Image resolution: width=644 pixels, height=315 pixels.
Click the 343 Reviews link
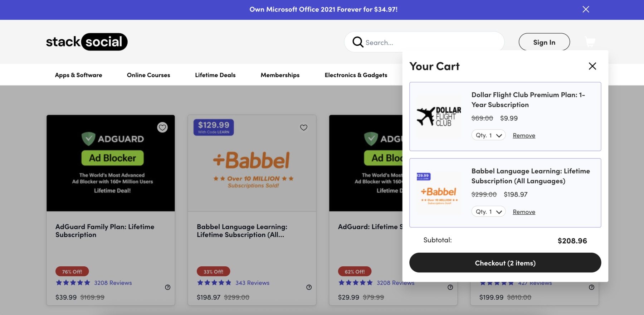[252, 283]
